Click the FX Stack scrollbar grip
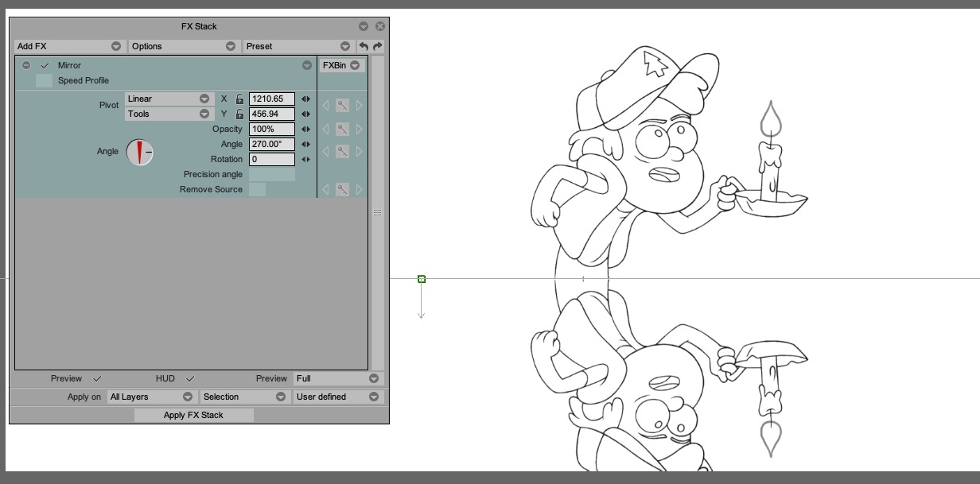 click(x=377, y=212)
